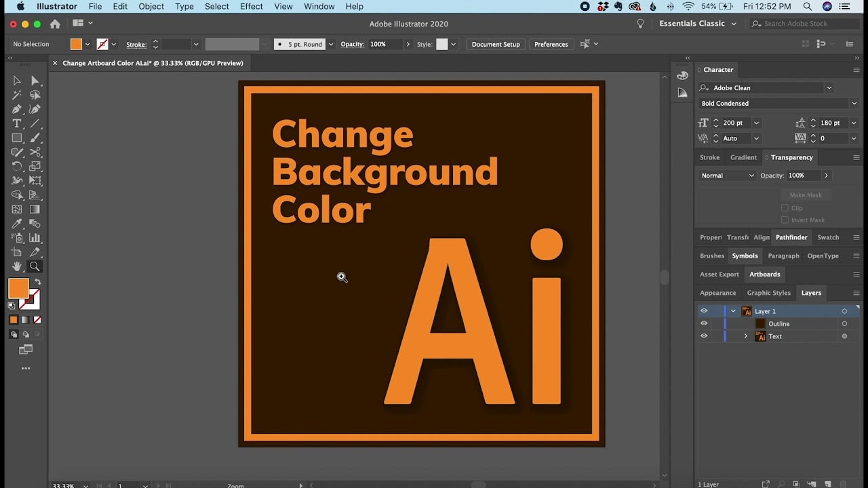Click the Preferences button
Image resolution: width=868 pixels, height=488 pixels.
point(551,44)
